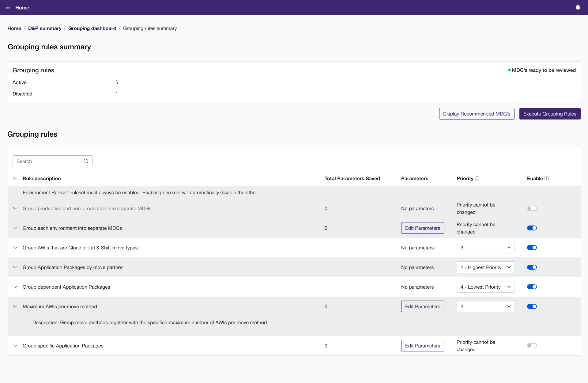Click Display Recommended MDG's button
This screenshot has height=383, width=588.
(477, 114)
